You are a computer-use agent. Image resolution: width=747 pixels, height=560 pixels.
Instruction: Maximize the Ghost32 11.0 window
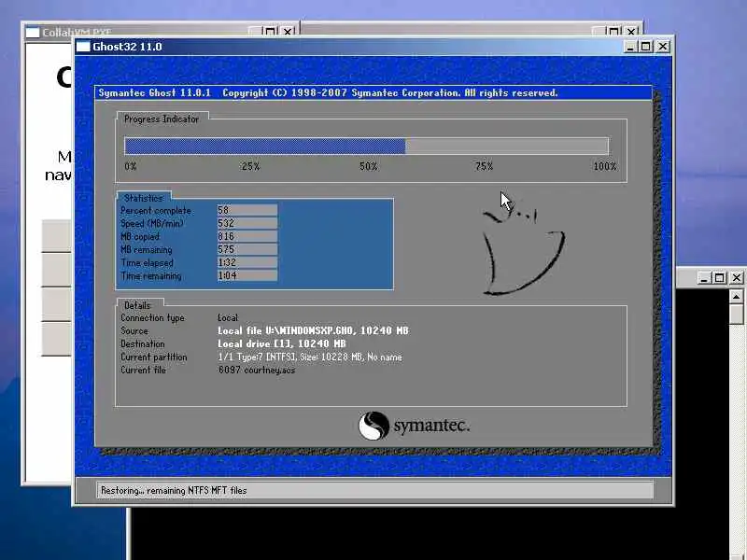pyautogui.click(x=646, y=47)
